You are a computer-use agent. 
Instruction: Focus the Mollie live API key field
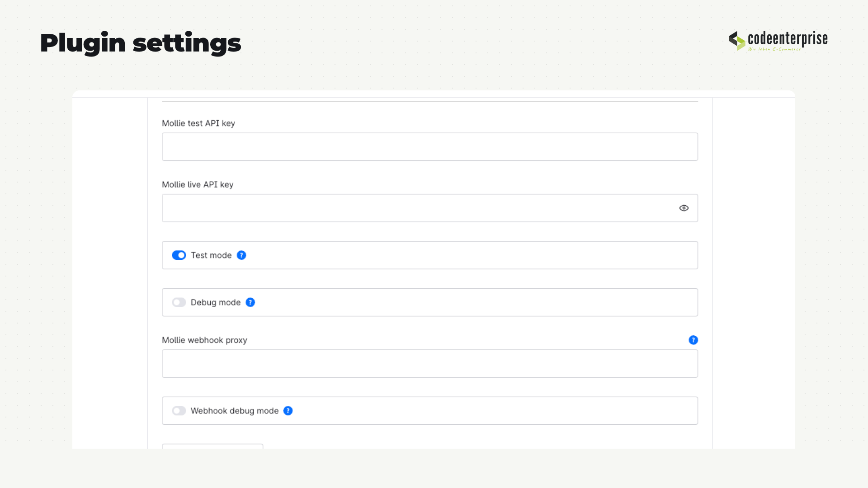click(430, 208)
